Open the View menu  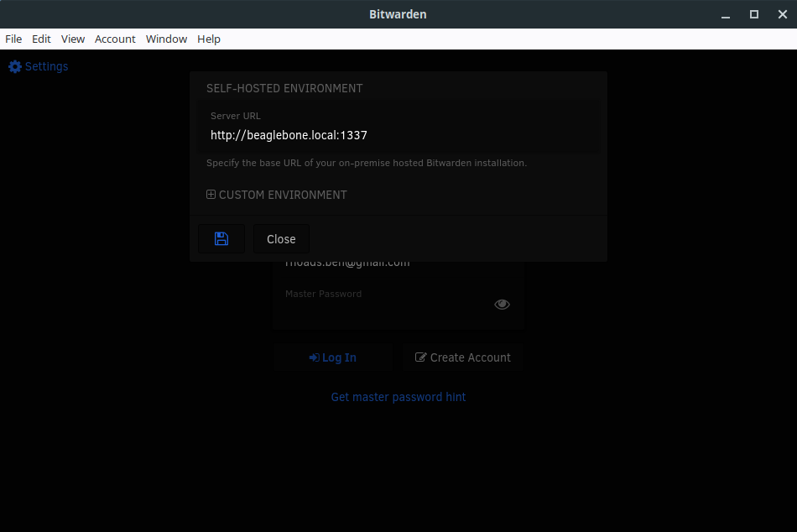pyautogui.click(x=73, y=39)
